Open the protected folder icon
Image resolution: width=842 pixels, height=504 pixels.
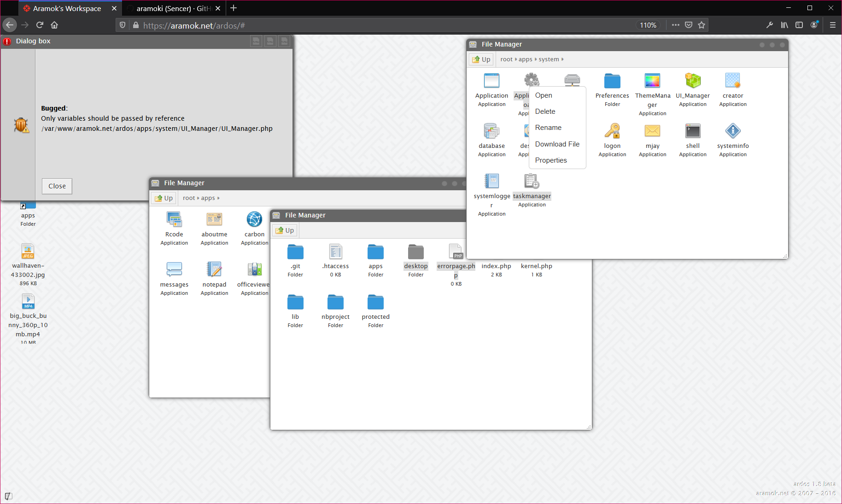(x=375, y=302)
